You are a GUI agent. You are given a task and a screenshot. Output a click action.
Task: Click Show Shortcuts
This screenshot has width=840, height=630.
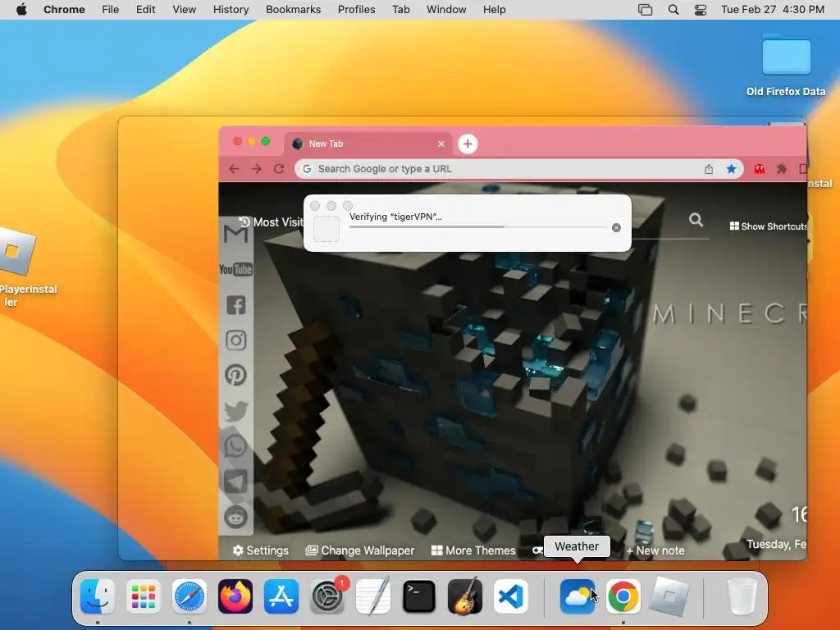[768, 226]
